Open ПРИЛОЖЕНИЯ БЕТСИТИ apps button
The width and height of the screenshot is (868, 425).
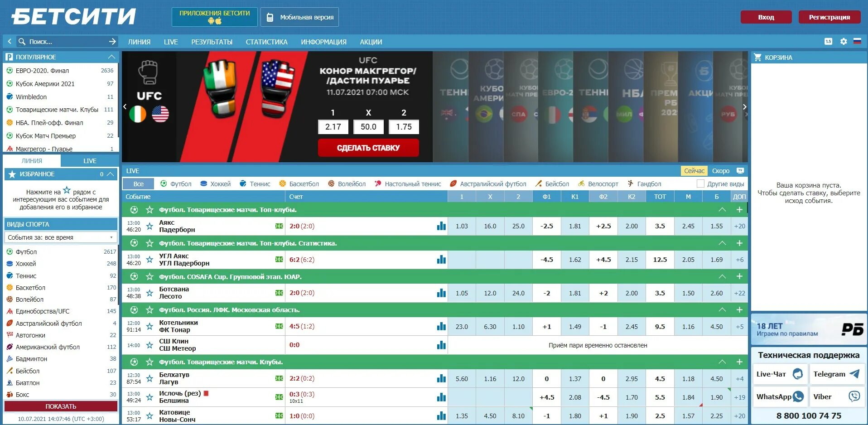[x=215, y=17]
